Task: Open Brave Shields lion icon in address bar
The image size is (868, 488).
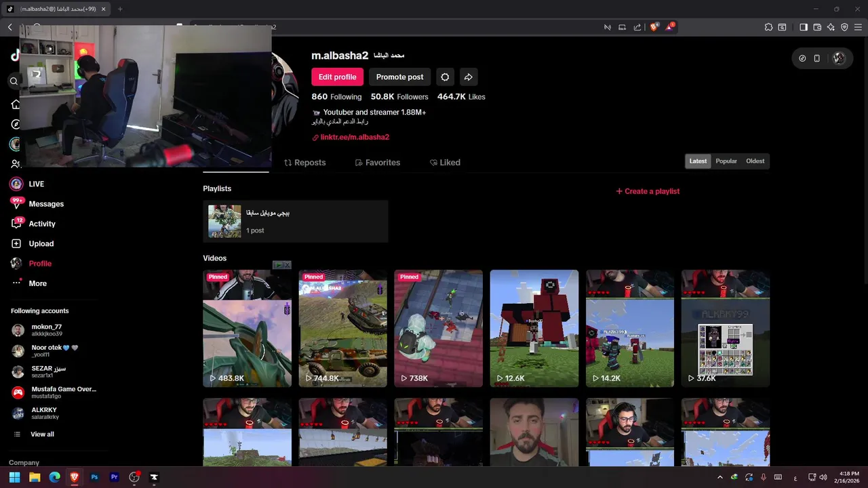Action: tap(654, 27)
